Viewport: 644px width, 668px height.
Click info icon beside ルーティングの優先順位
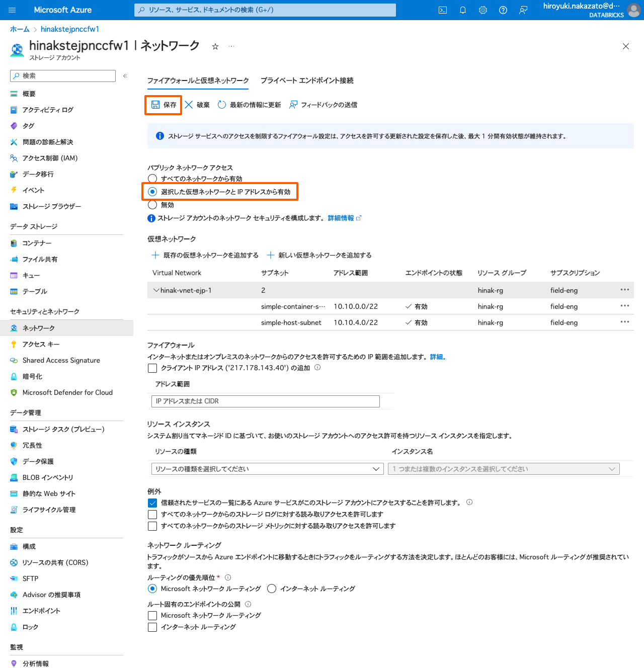(x=228, y=577)
